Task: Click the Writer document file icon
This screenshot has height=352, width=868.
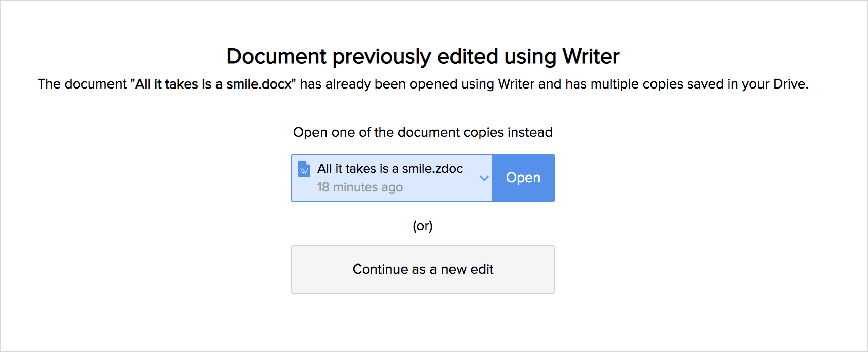Action: click(304, 169)
